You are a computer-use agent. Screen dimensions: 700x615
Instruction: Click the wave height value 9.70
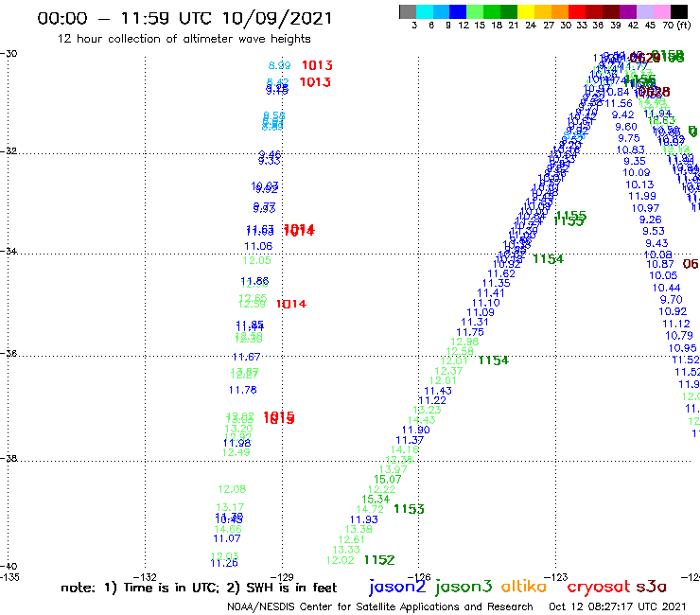[671, 300]
